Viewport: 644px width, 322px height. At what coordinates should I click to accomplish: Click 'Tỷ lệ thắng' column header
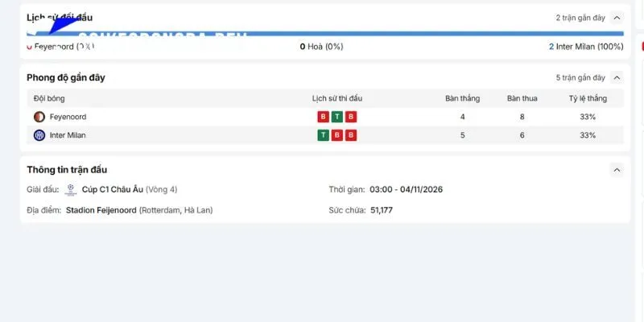588,98
